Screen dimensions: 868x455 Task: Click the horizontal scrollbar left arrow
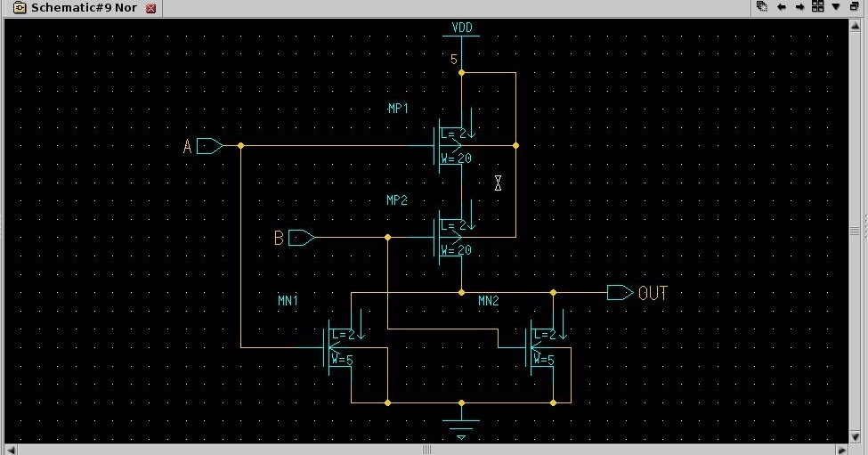click(x=10, y=450)
